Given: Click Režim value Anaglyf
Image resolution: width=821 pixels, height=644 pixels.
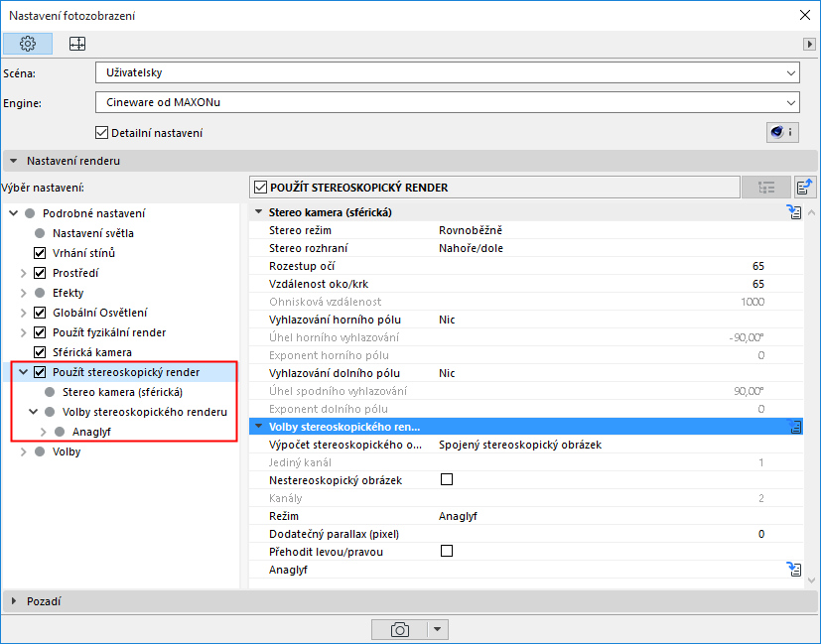Looking at the screenshot, I should coord(458,516).
